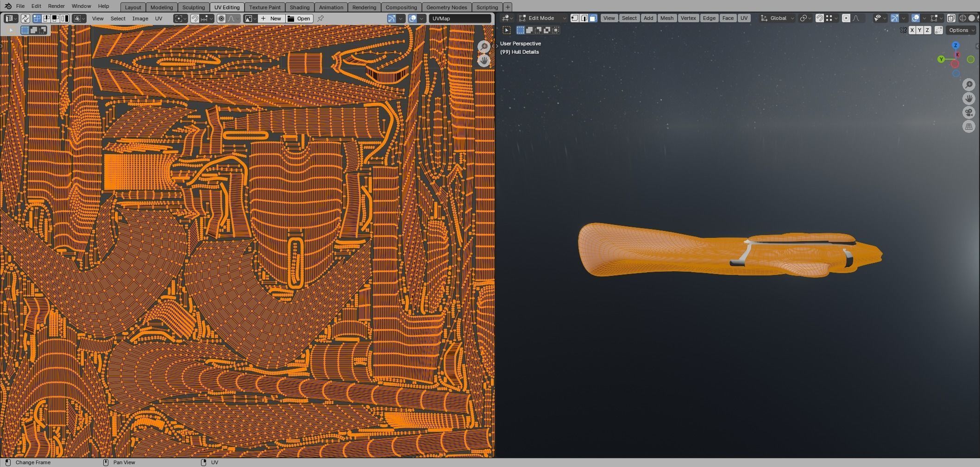Screen dimensions: 980x467
Task: Enable X axis mesh symmetry
Action: pyautogui.click(x=912, y=30)
